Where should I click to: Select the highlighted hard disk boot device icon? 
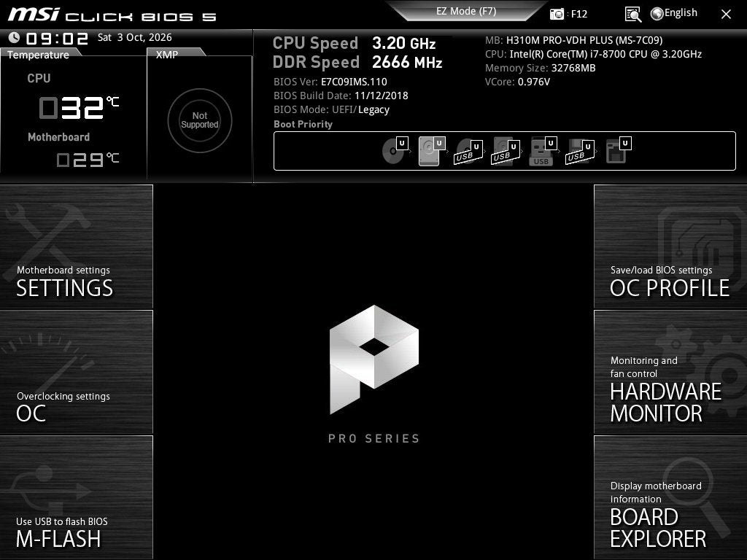[432, 150]
